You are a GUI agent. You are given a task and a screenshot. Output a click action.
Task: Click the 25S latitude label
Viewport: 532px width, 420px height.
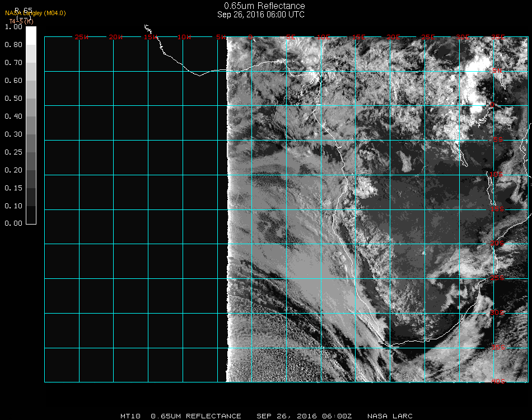(497, 278)
